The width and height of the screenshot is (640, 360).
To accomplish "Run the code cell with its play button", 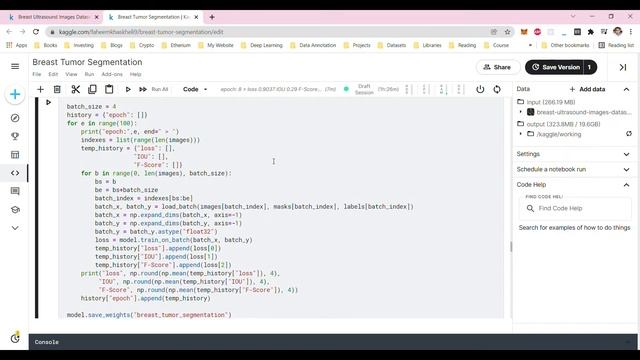I will coord(49,102).
